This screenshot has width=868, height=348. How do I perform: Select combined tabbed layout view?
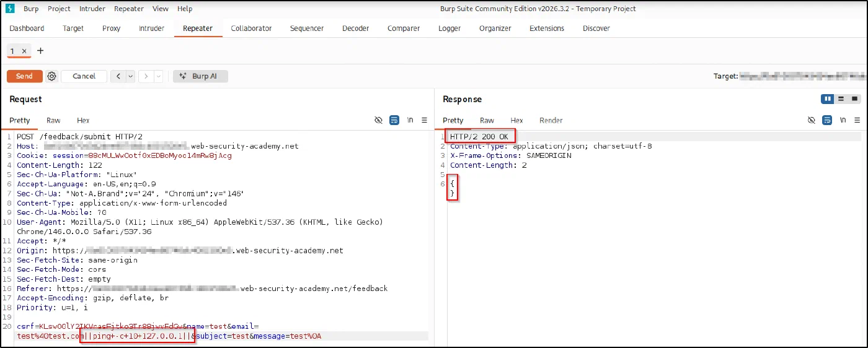(x=855, y=99)
